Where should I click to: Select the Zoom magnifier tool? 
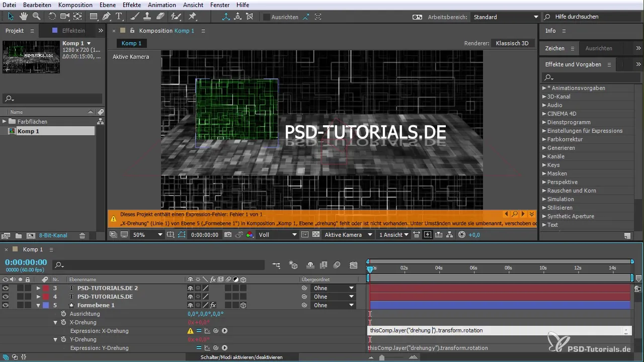(x=36, y=17)
